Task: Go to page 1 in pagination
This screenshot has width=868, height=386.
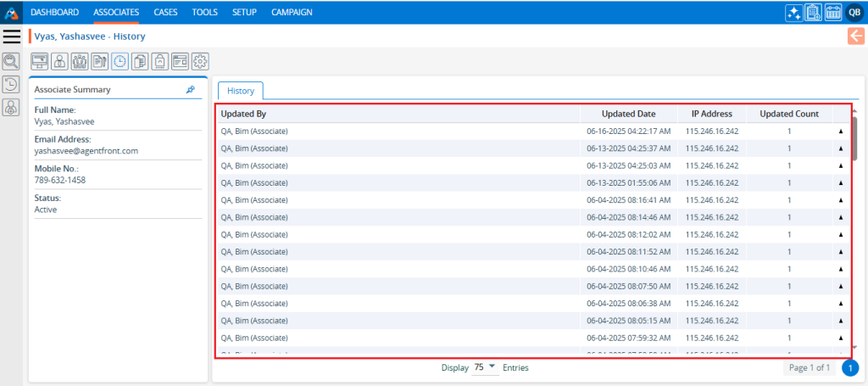Action: (x=851, y=368)
